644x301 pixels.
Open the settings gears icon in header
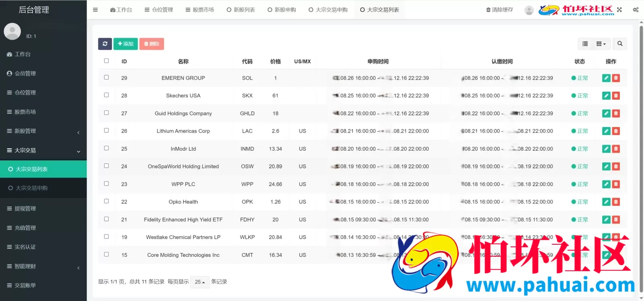(x=636, y=10)
